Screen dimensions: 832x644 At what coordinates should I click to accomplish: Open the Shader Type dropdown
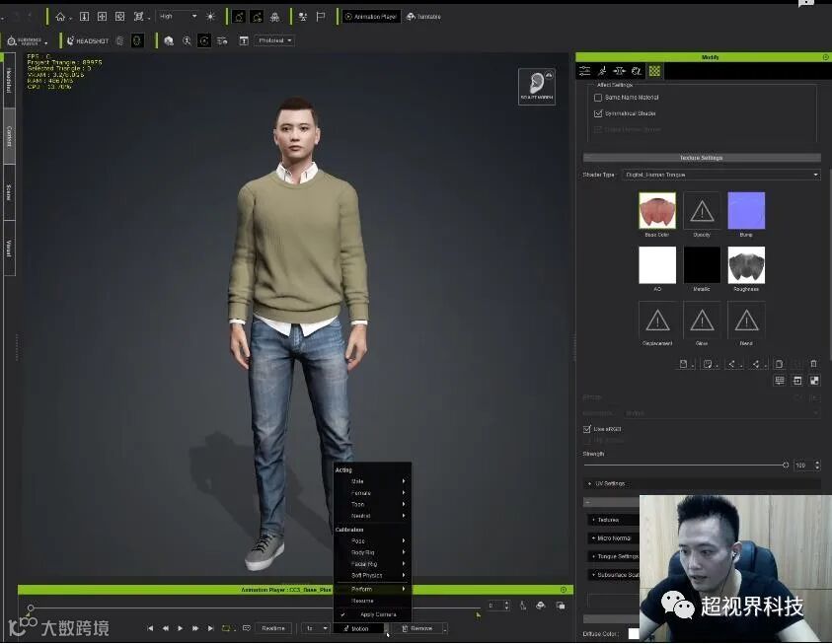point(720,175)
